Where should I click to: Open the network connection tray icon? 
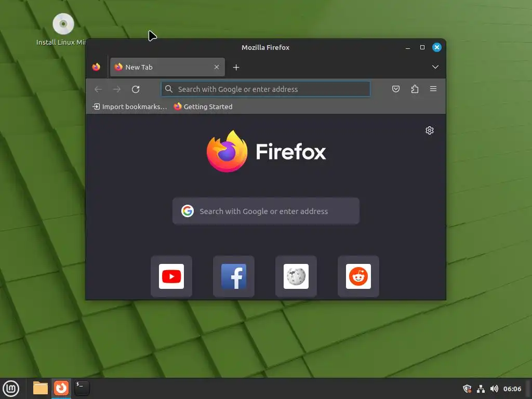[481, 389]
